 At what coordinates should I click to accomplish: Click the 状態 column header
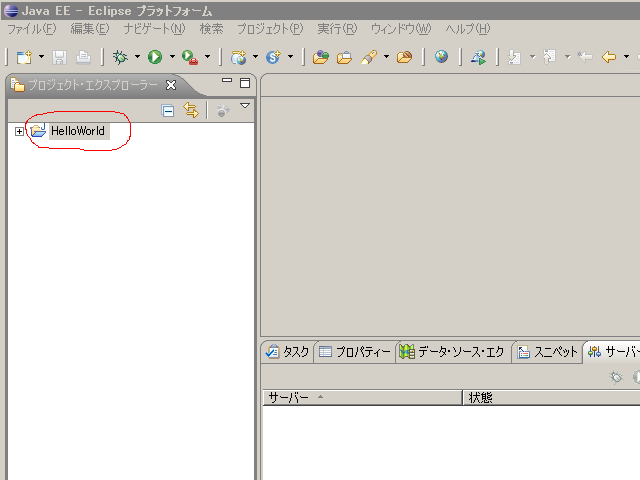(552, 397)
